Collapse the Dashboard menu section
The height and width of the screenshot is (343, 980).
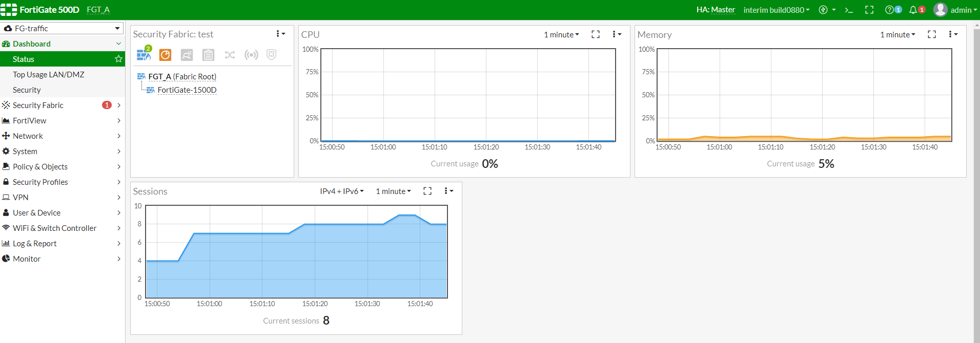(x=62, y=44)
